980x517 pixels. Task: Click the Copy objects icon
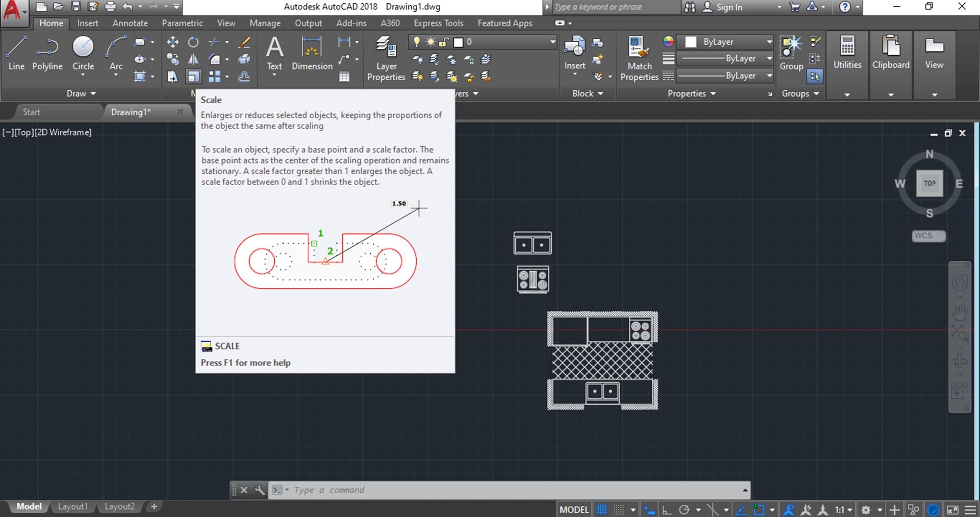173,60
